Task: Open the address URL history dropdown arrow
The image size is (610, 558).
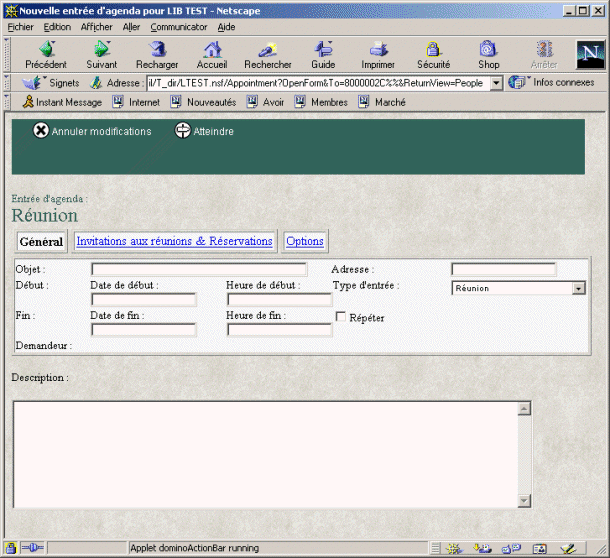Action: (x=496, y=83)
